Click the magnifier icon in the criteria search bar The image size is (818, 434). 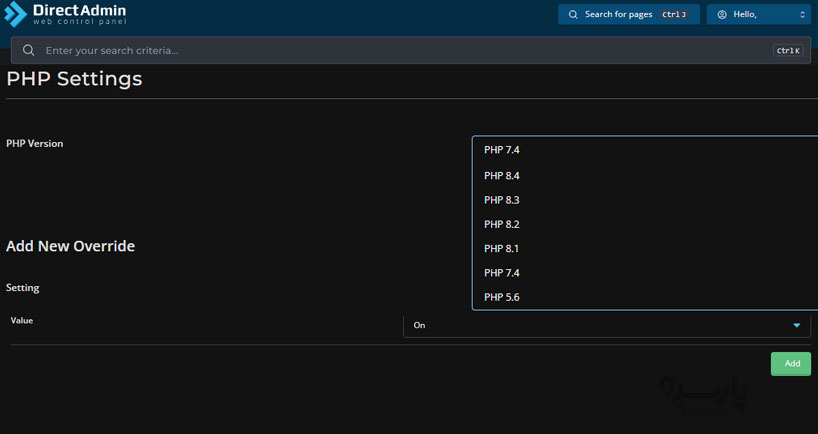[29, 50]
